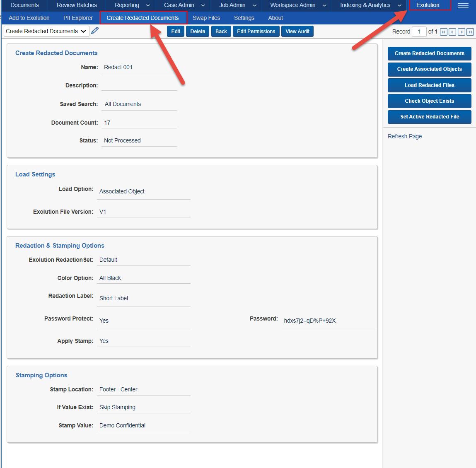The image size is (476, 468).
Task: Click the Stamp Value 'Demo Confidential'
Action: pos(122,425)
